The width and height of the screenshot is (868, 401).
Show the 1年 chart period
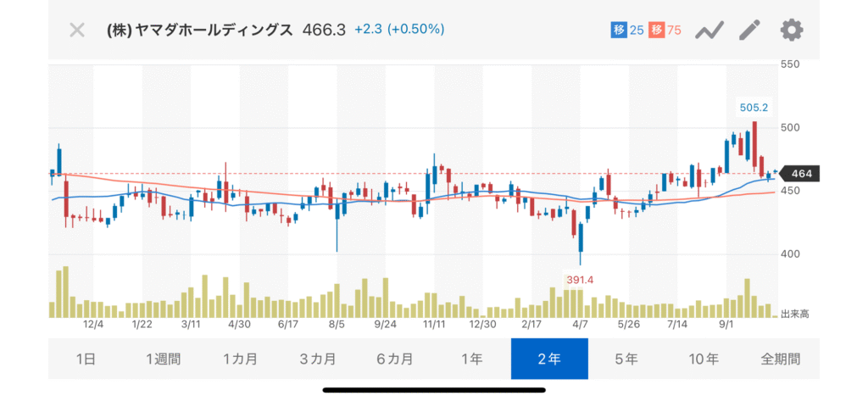click(x=471, y=359)
